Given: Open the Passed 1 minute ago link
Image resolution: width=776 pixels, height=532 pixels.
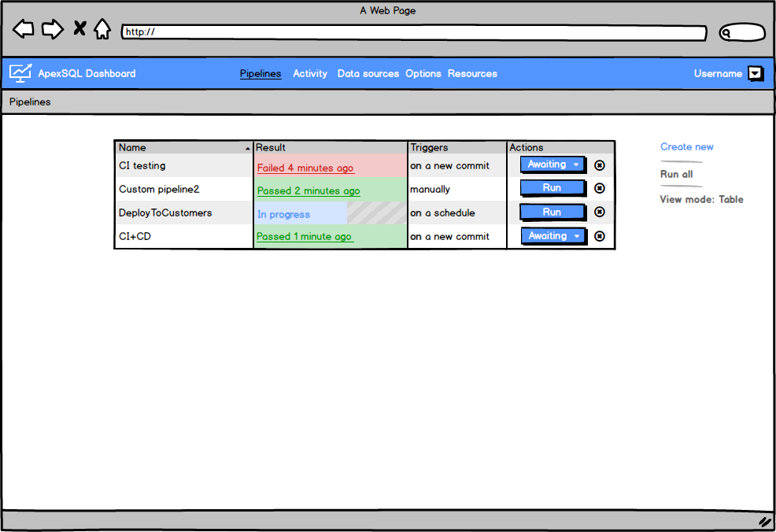Looking at the screenshot, I should [x=305, y=237].
